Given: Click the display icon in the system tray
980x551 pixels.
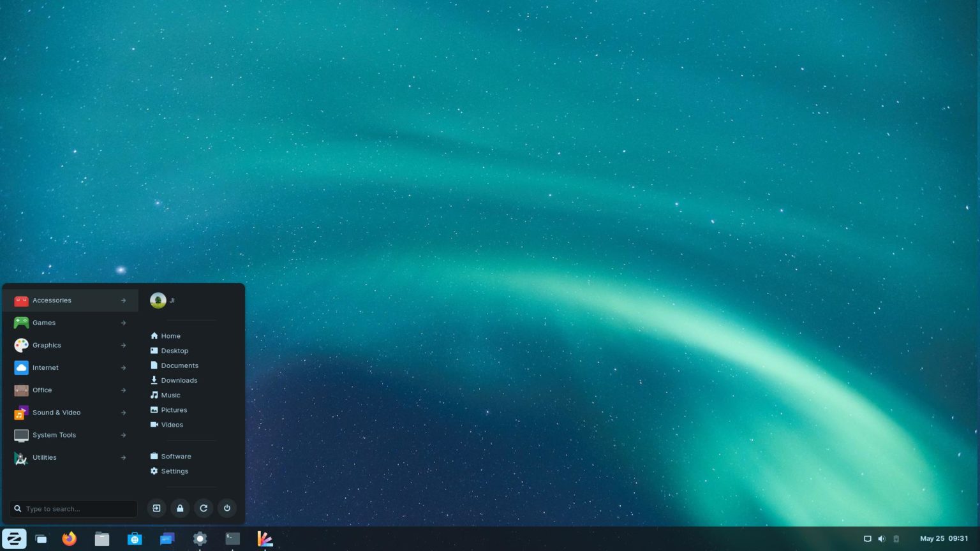Looking at the screenshot, I should tap(868, 539).
